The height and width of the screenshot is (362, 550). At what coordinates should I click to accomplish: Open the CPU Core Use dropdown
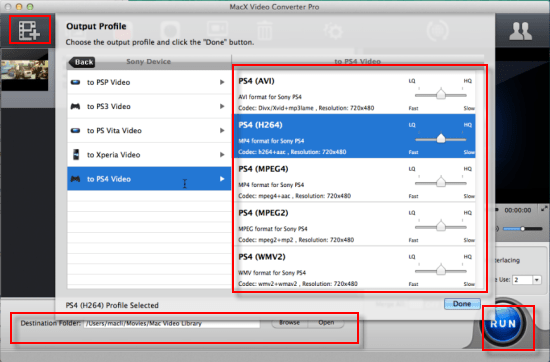[x=536, y=280]
